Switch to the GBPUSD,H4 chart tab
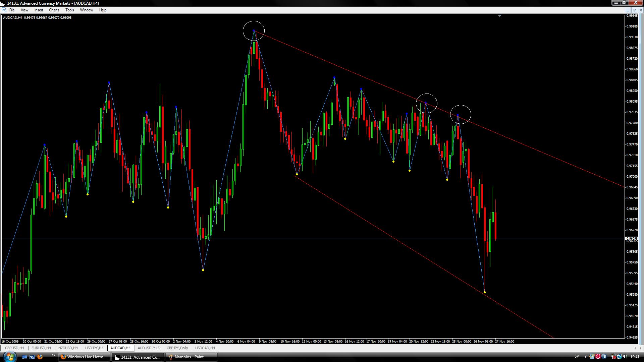This screenshot has height=362, width=644. point(14,348)
